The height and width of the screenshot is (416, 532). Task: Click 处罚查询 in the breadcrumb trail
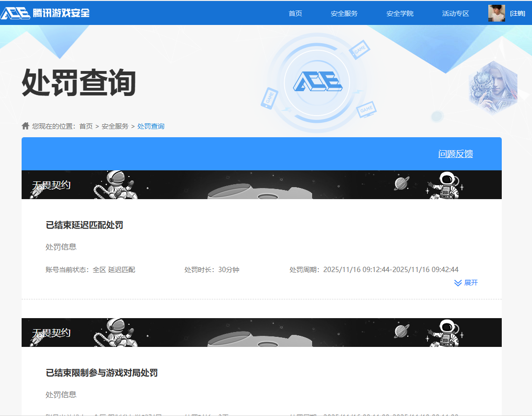point(151,126)
